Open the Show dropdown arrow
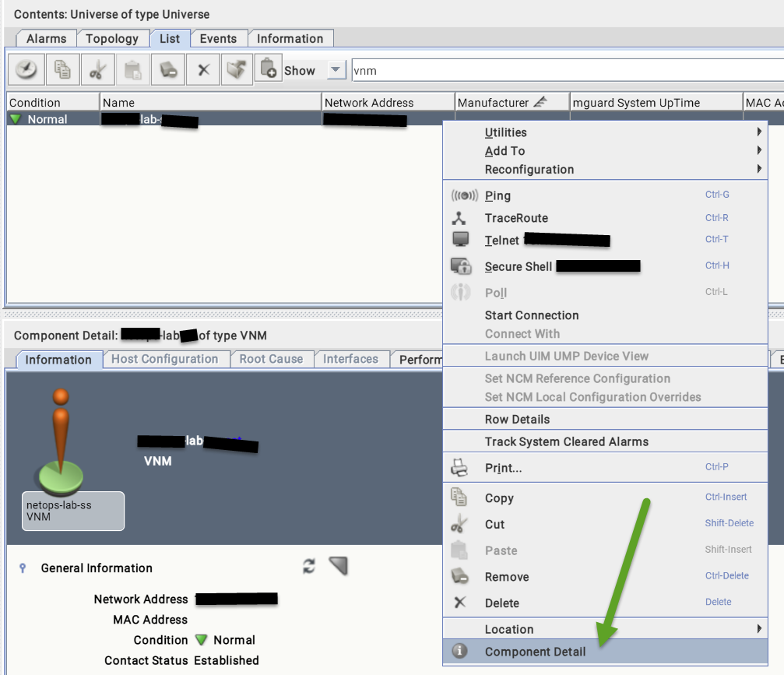 tap(336, 70)
